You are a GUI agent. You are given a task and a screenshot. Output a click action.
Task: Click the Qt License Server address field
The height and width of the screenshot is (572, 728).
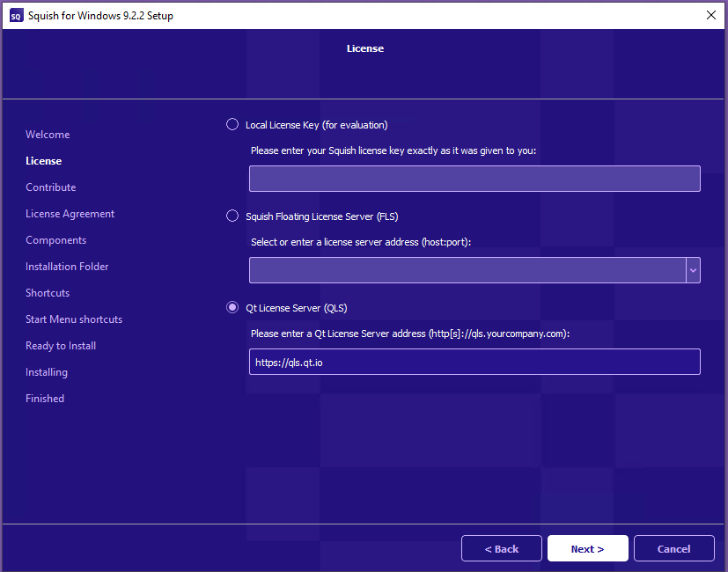[474, 362]
